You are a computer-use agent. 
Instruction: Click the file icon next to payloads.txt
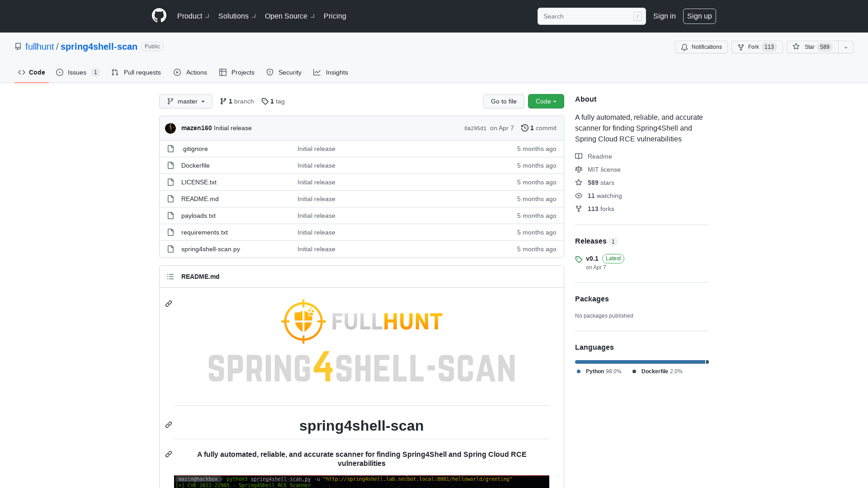tap(170, 216)
